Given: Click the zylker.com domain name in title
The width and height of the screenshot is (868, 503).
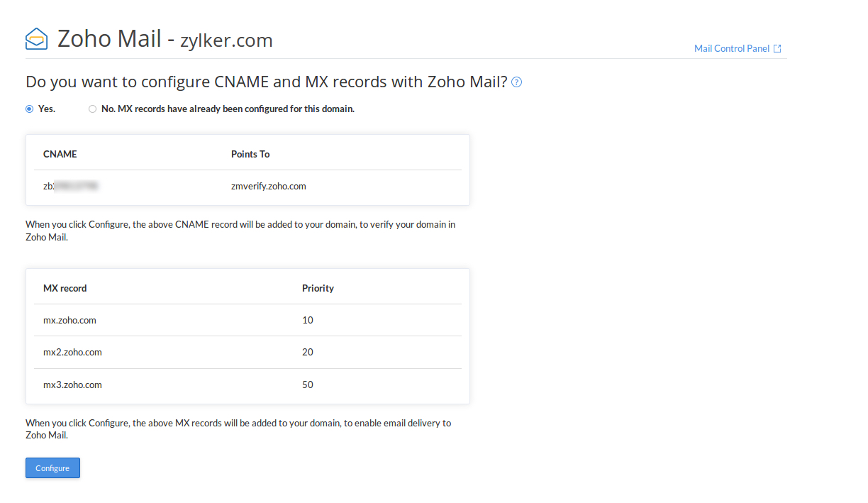Looking at the screenshot, I should tap(226, 40).
